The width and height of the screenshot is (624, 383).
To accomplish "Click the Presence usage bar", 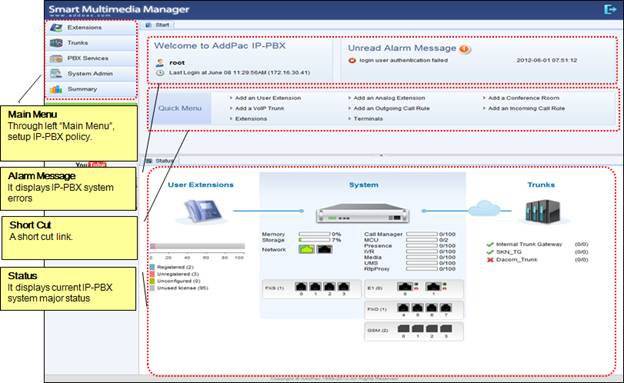I will 421,246.
